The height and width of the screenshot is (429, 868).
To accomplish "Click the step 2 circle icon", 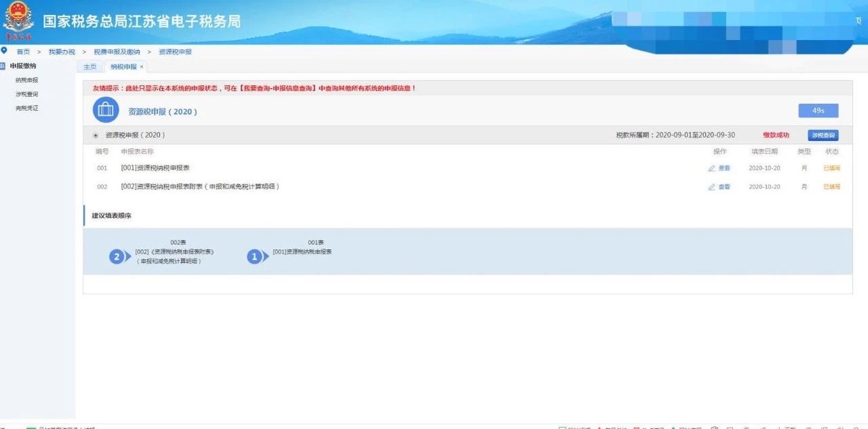I will point(117,257).
